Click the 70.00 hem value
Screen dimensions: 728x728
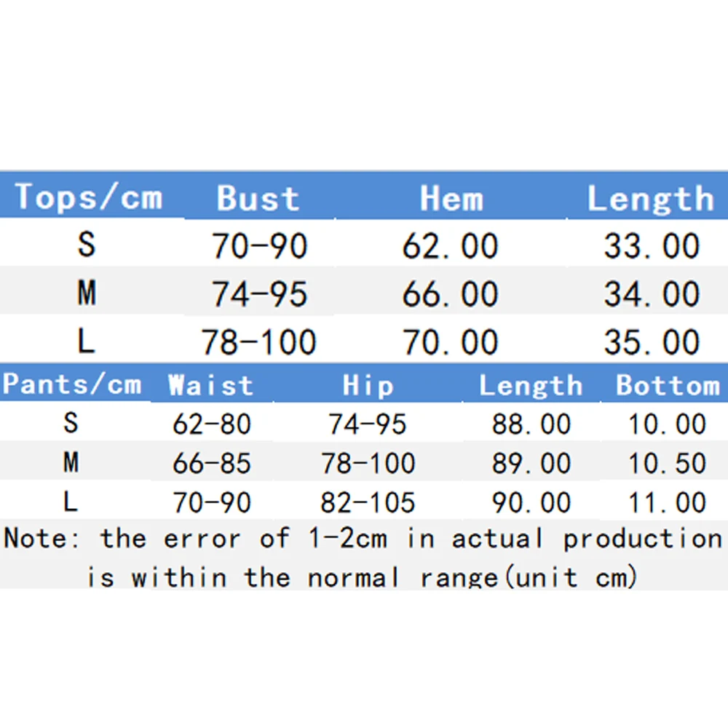[450, 342]
